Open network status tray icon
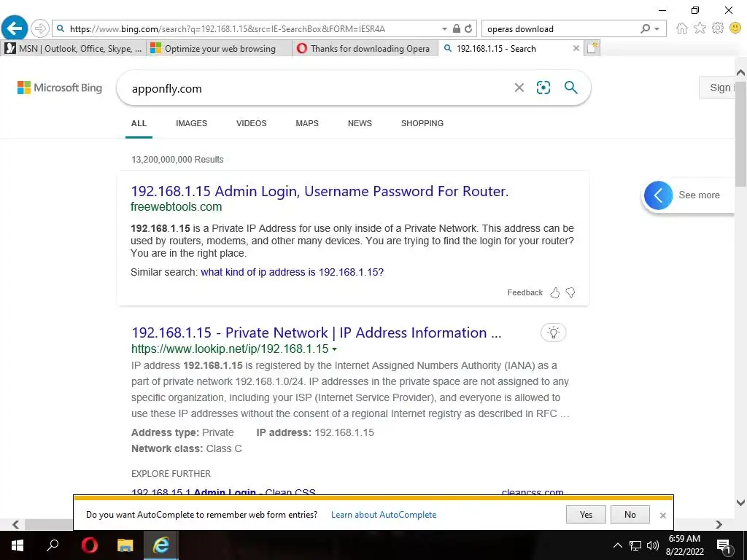This screenshot has height=560, width=747. [635, 545]
